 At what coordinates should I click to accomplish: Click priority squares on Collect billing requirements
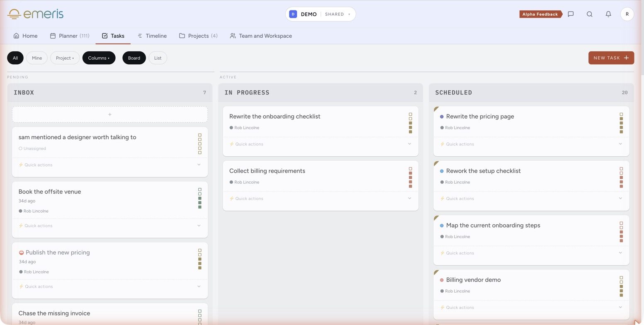click(x=411, y=177)
